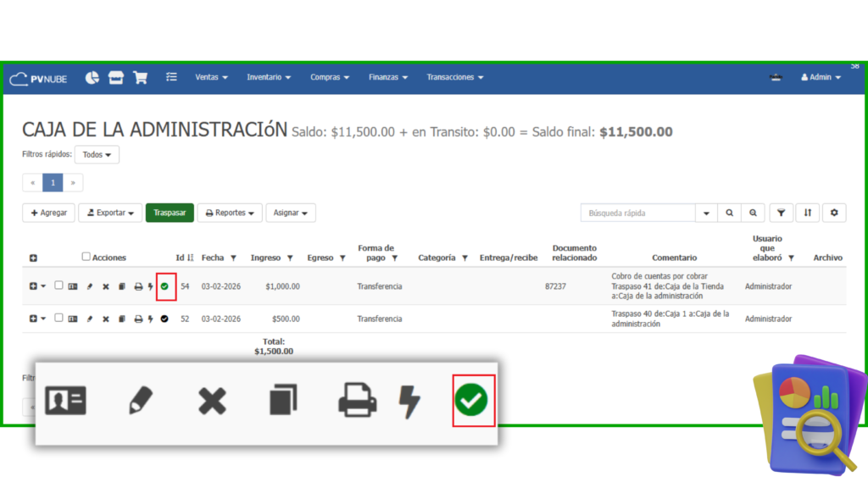Check the Acciones select-all checkbox
The height and width of the screenshot is (488, 868).
point(86,257)
